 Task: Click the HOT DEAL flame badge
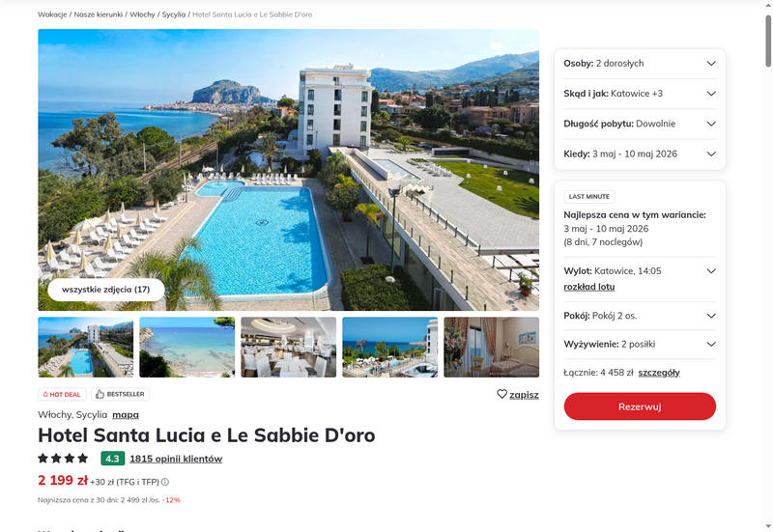(62, 394)
